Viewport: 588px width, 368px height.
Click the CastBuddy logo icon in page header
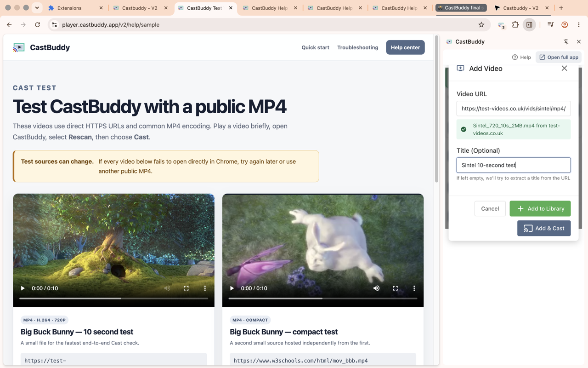(19, 47)
